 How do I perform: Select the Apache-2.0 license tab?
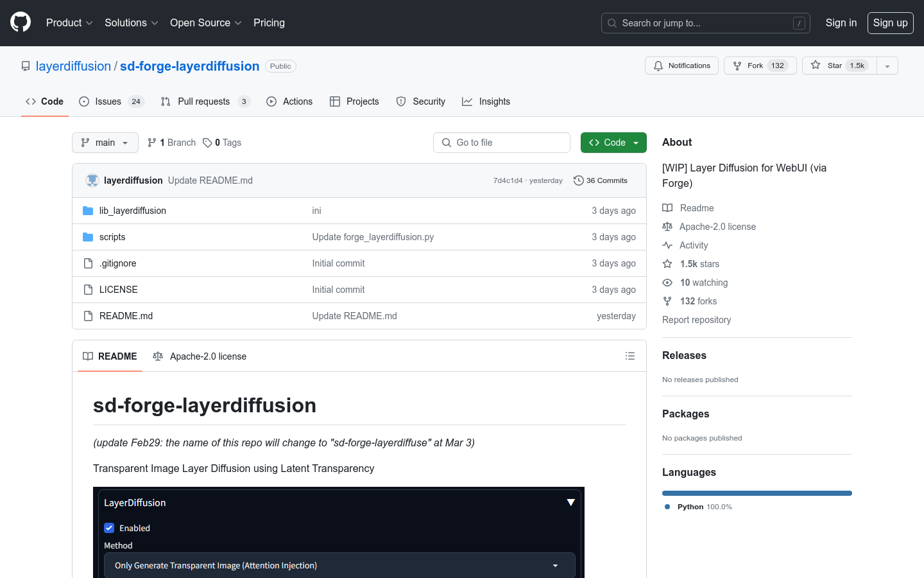pyautogui.click(x=200, y=356)
